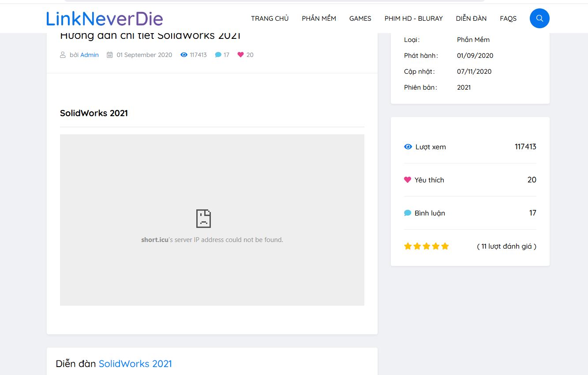This screenshot has height=375, width=588.
Task: Open the PHIM HD - BLURAY menu
Action: click(414, 19)
